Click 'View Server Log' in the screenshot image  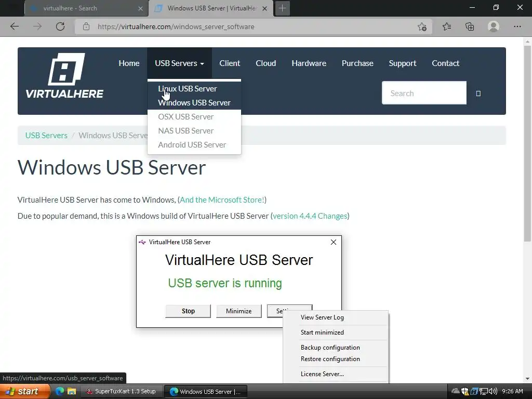[x=322, y=317]
